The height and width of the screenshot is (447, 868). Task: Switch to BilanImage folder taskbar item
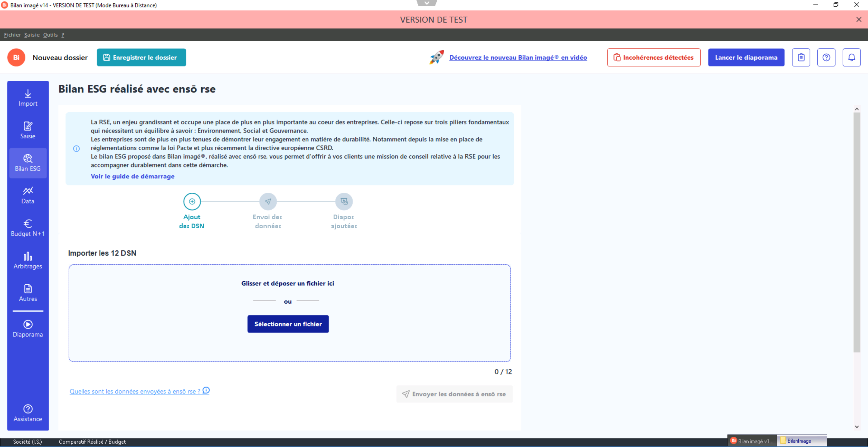click(x=802, y=441)
